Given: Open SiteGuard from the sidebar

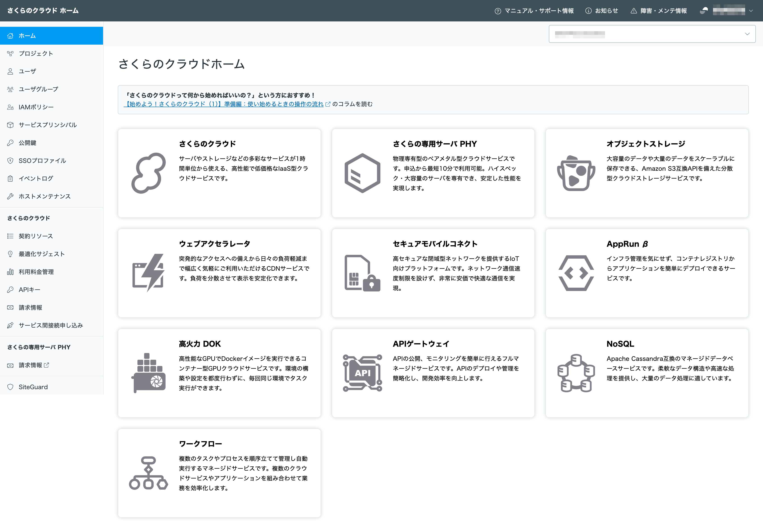Looking at the screenshot, I should pos(52,387).
